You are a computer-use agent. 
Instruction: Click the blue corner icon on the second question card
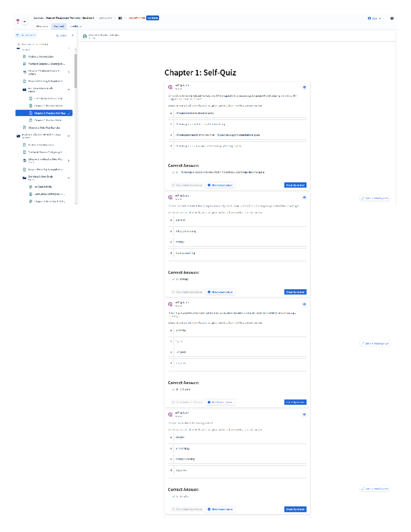point(304,197)
